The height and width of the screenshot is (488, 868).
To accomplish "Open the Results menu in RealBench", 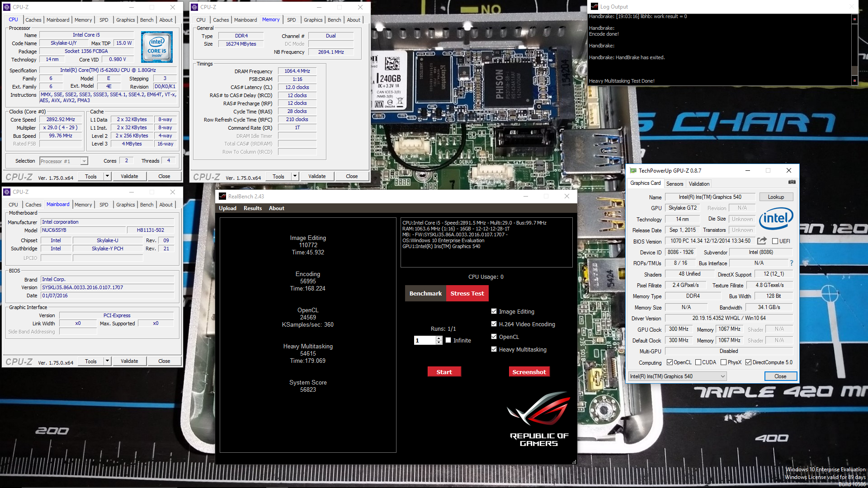I will tap(253, 208).
